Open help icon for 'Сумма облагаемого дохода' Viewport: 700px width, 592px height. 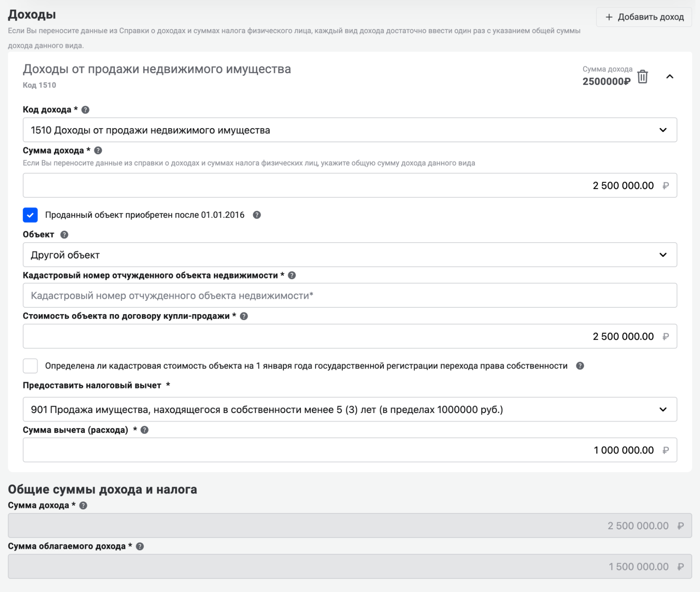(x=140, y=546)
